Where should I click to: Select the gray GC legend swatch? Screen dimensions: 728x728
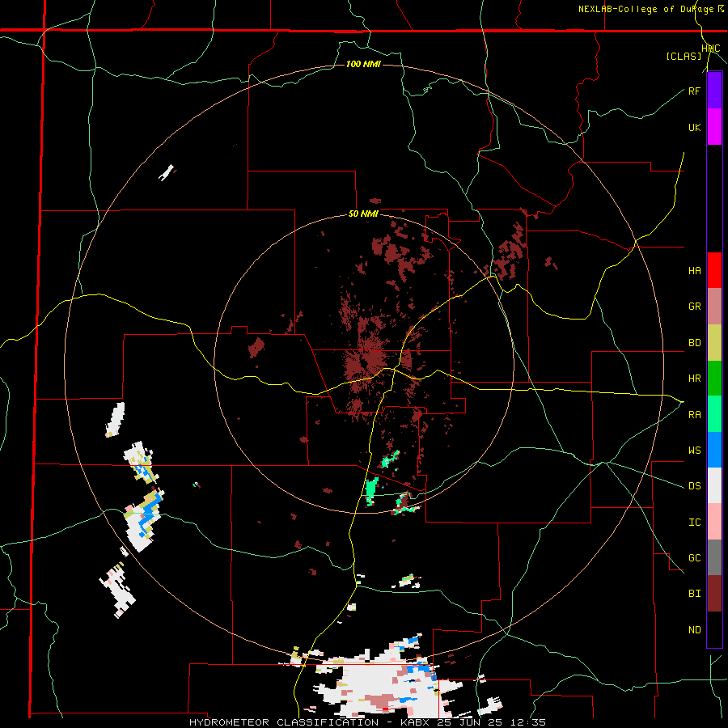(x=714, y=557)
